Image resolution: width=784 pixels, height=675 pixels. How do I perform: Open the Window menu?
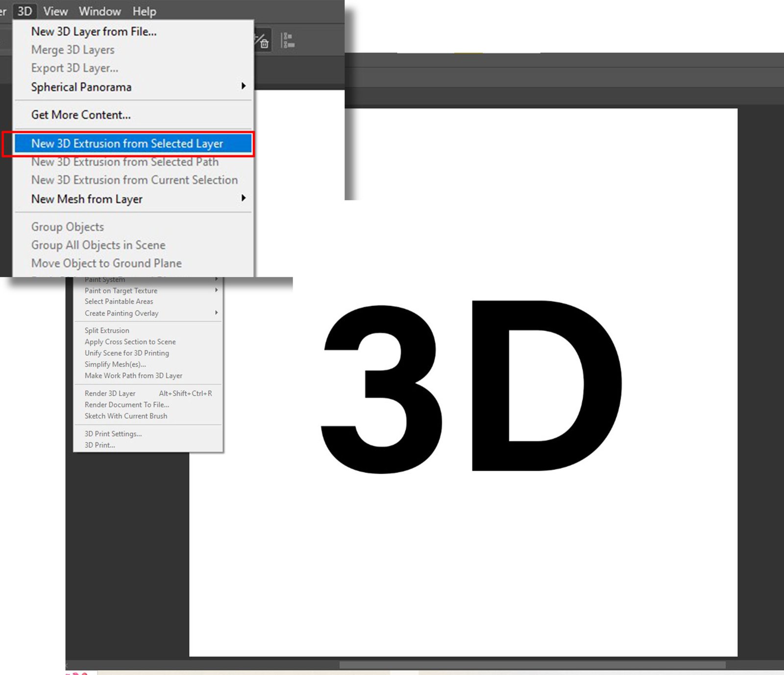tap(100, 11)
